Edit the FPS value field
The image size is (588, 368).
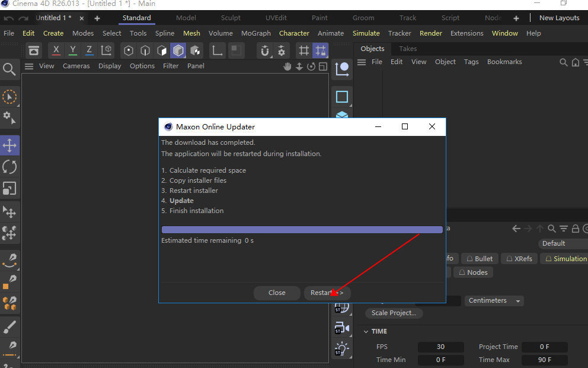point(440,347)
